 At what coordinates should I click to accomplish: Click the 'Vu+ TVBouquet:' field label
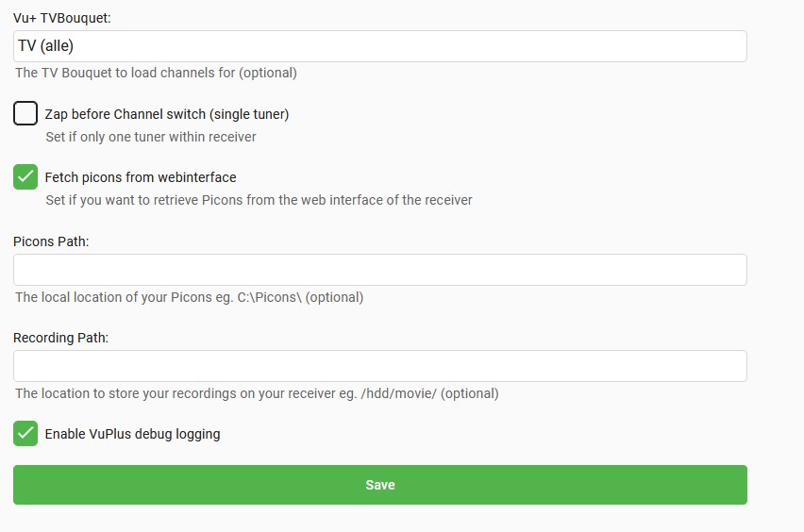62,18
